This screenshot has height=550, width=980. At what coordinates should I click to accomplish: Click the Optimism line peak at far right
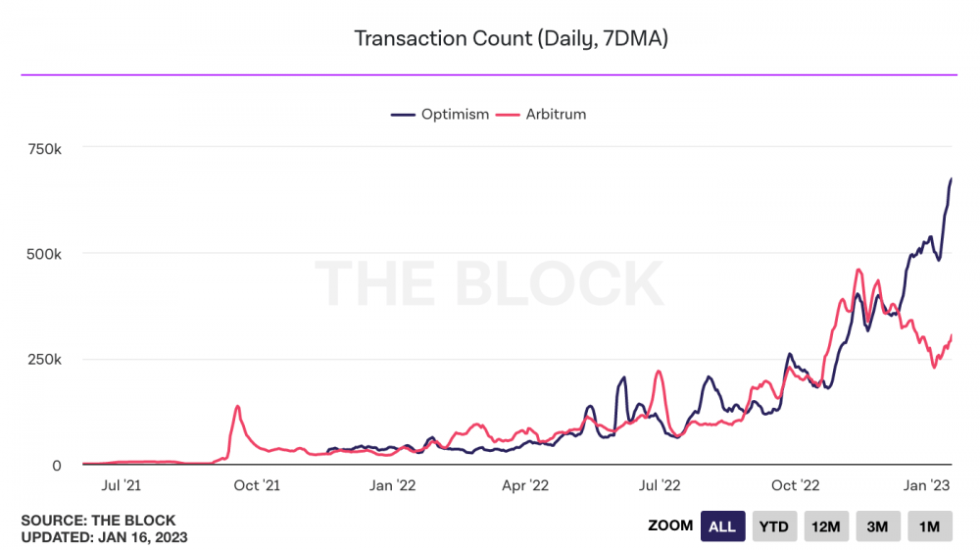(x=951, y=180)
